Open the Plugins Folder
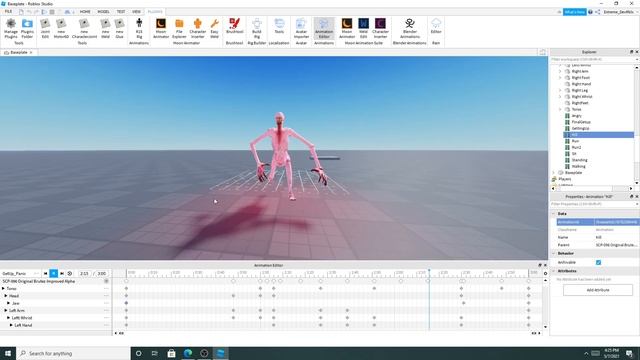Image resolution: width=640 pixels, height=360 pixels. coord(27,28)
